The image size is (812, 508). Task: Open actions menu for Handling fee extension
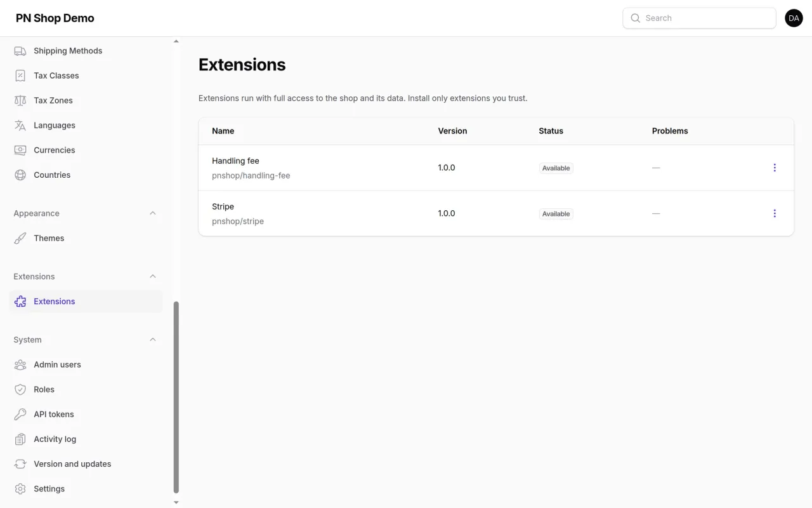coord(775,168)
